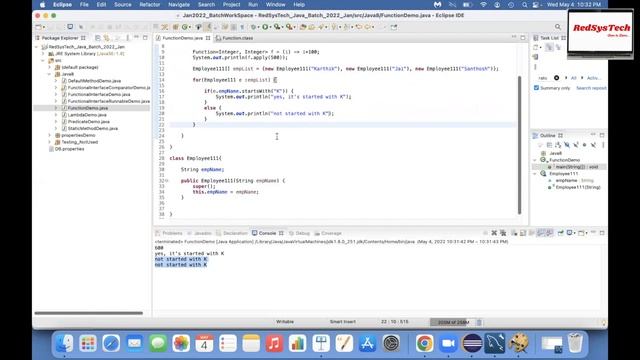Click the heap memory status bar
The height and width of the screenshot is (360, 640).
[452, 322]
